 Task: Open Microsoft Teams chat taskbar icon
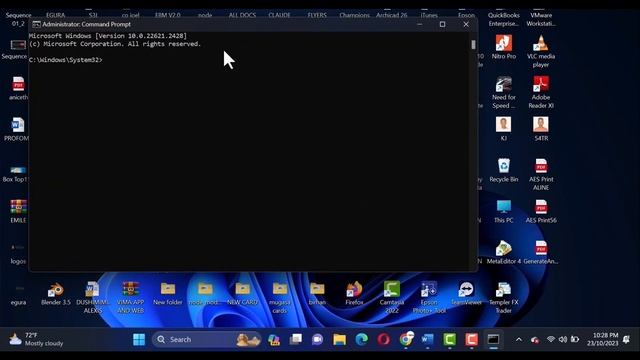[x=318, y=339]
